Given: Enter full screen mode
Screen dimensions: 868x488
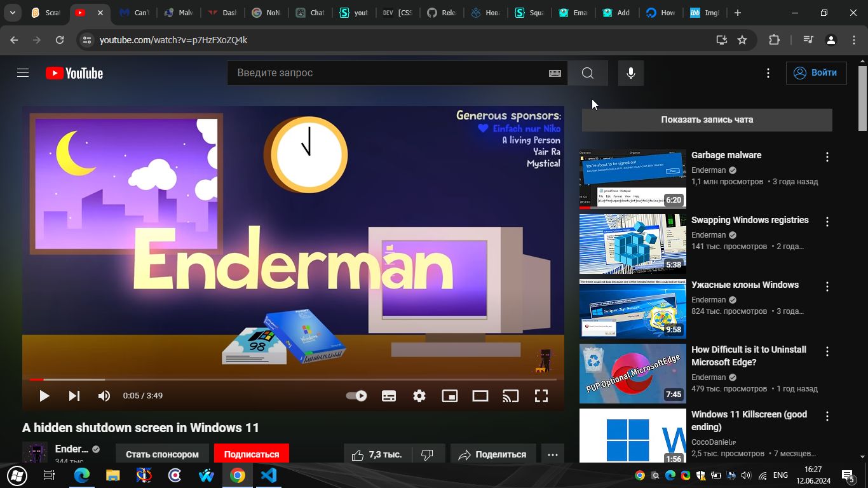Looking at the screenshot, I should tap(541, 396).
